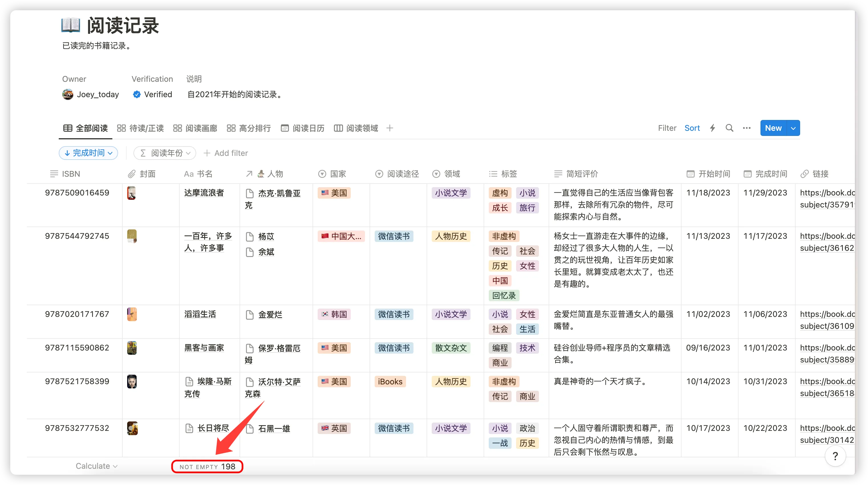Switch to the 阅读画廊 tab

click(x=195, y=128)
